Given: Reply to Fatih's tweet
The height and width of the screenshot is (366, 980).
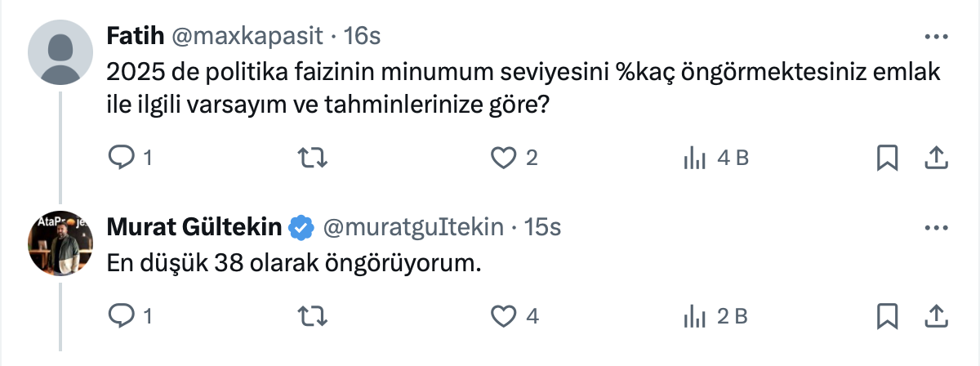Looking at the screenshot, I should pyautogui.click(x=121, y=158).
